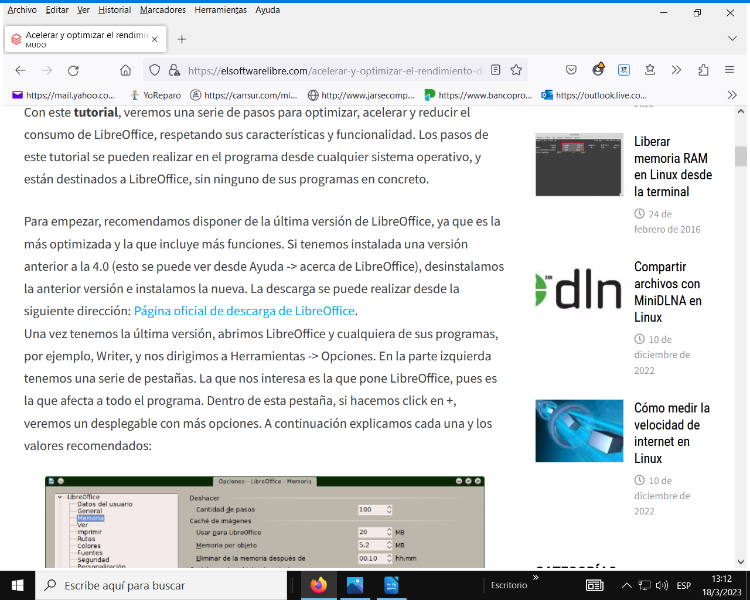Bookmark this page with the star icon
This screenshot has height=600, width=750.
(x=516, y=70)
